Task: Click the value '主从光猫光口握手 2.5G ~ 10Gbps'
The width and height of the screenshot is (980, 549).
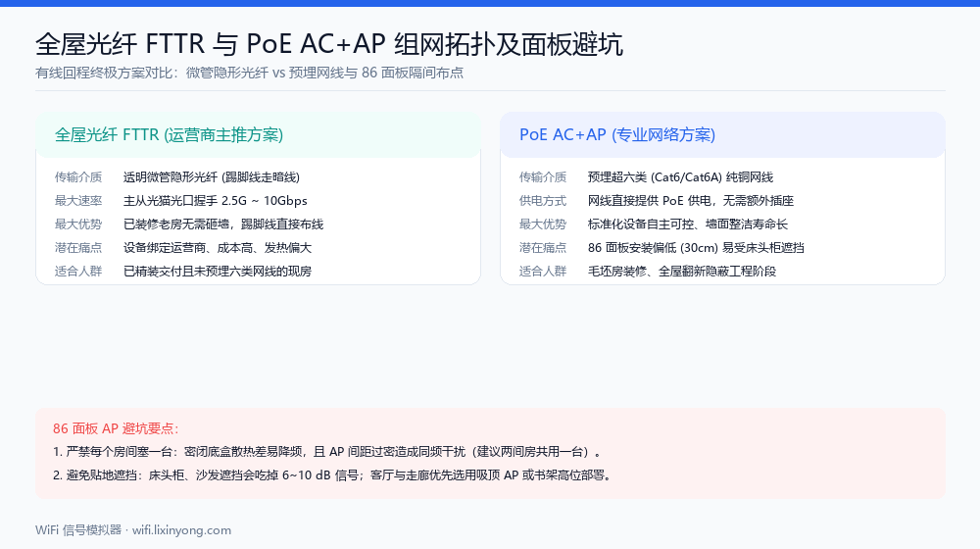Action: click(215, 201)
